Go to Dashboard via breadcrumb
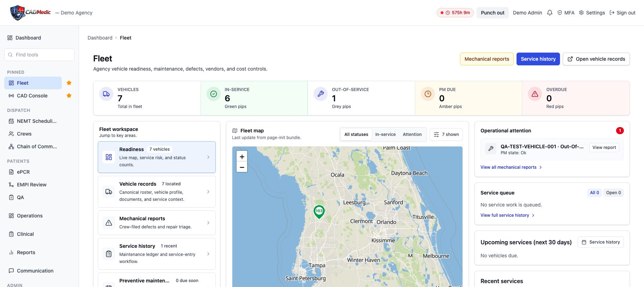Screen dimensions: 644x287 pos(100,38)
